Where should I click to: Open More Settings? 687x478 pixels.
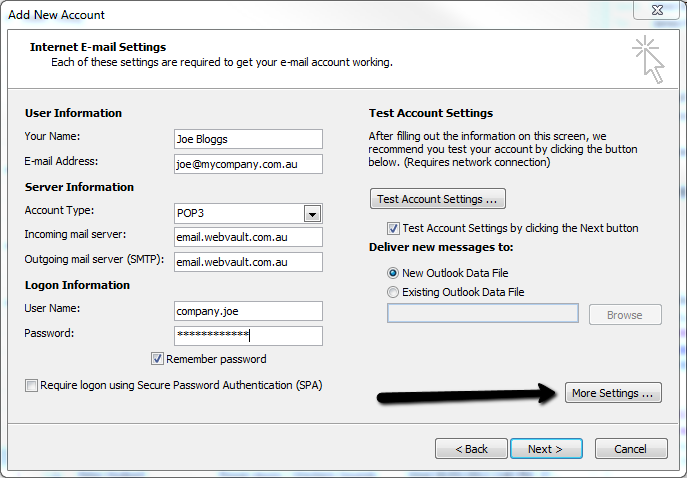pyautogui.click(x=614, y=393)
